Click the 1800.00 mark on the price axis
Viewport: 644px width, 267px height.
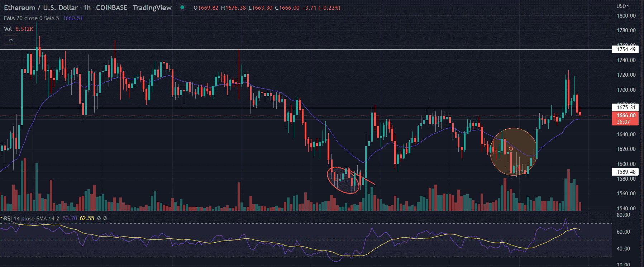coord(626,16)
